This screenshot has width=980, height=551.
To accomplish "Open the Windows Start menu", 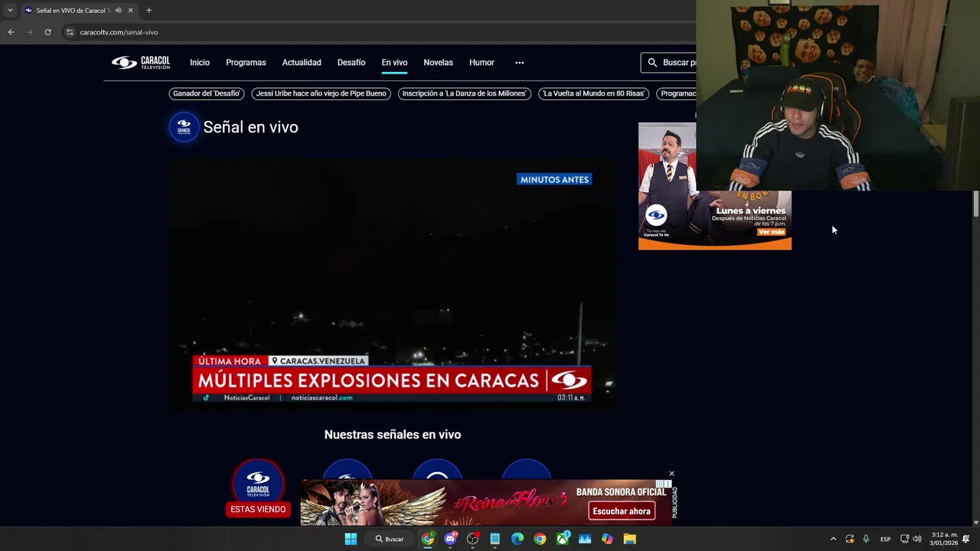I will 351,539.
